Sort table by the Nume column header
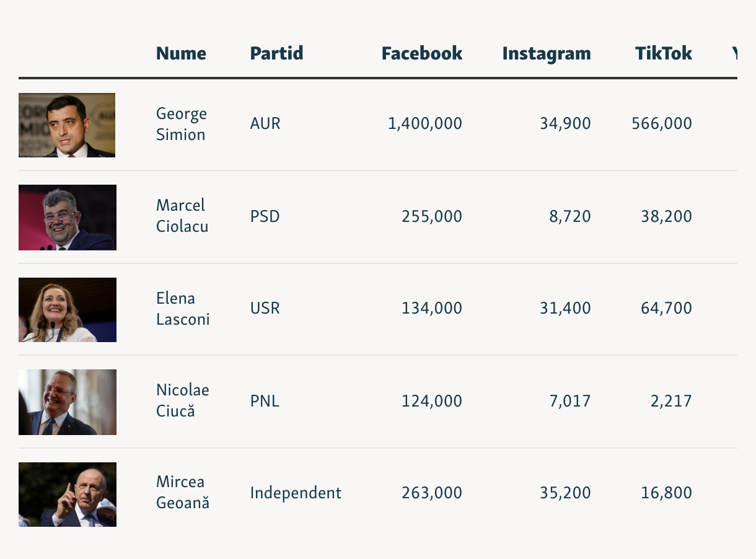This screenshot has width=756, height=559. click(181, 53)
